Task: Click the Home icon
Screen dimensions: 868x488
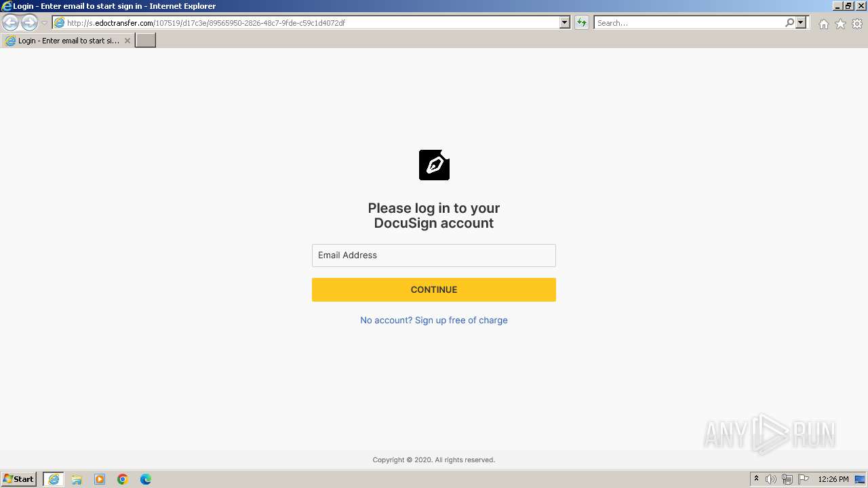Action: point(824,24)
